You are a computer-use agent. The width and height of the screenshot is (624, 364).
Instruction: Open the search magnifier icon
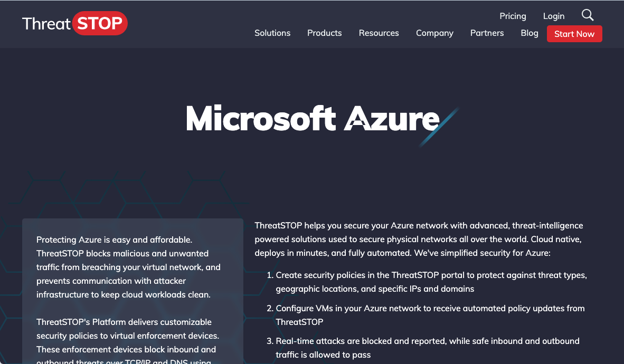click(x=588, y=15)
